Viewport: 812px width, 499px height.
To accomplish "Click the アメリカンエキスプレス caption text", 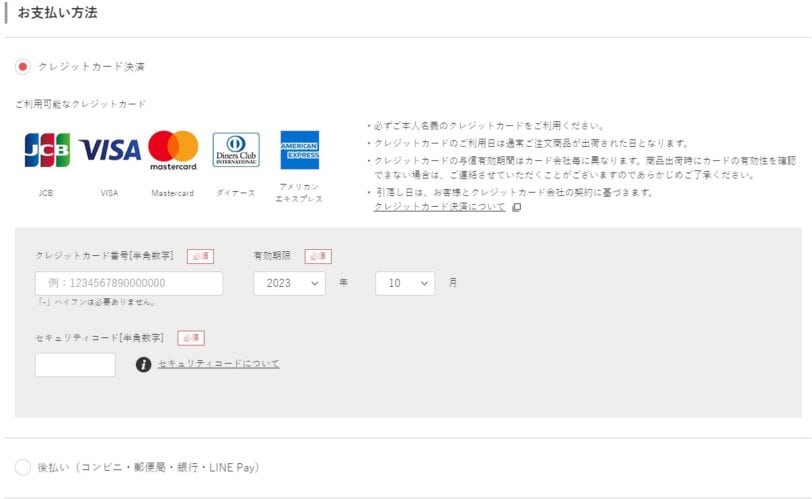I will point(299,193).
